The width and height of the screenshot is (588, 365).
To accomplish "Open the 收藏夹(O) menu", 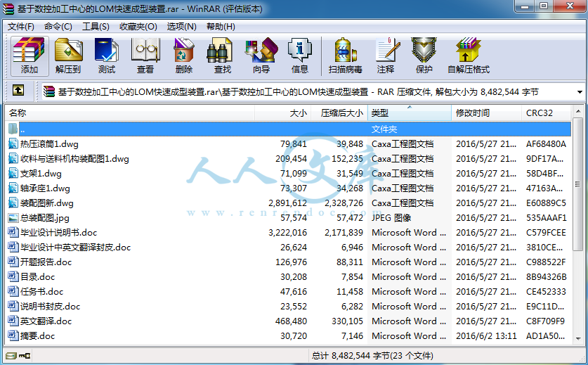I will coord(138,27).
